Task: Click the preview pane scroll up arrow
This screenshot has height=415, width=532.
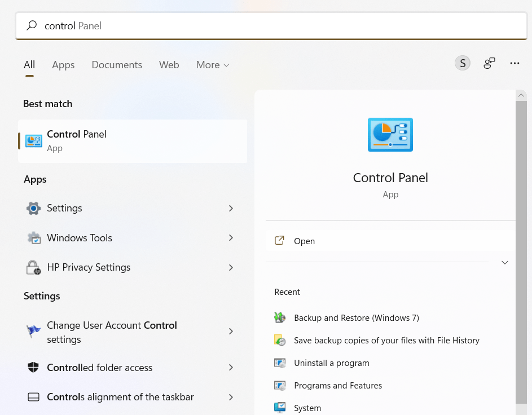Action: (x=521, y=95)
